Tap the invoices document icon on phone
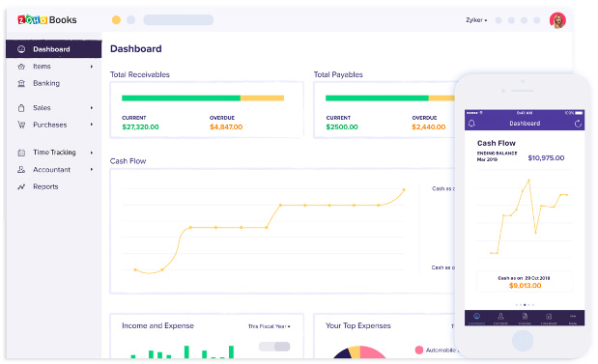This screenshot has height=364, width=598. [525, 317]
